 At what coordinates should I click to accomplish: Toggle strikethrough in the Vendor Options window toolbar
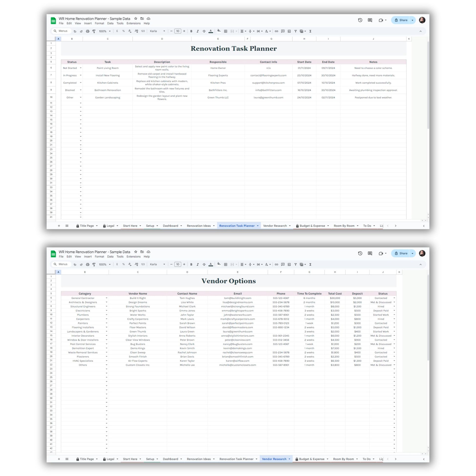click(x=204, y=264)
